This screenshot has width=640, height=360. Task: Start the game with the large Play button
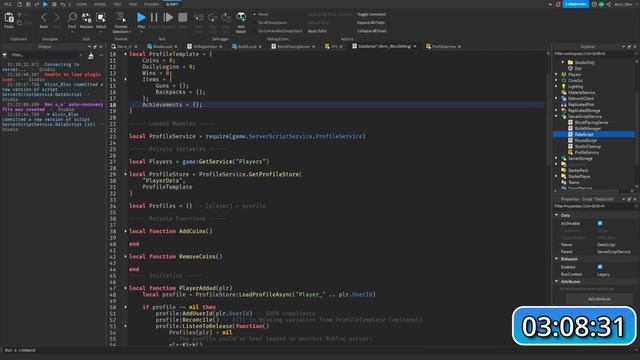[141, 17]
